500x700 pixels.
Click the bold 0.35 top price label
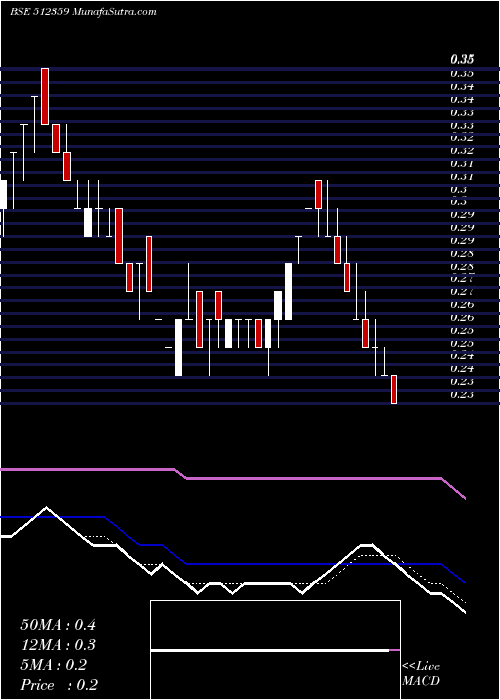tap(462, 59)
